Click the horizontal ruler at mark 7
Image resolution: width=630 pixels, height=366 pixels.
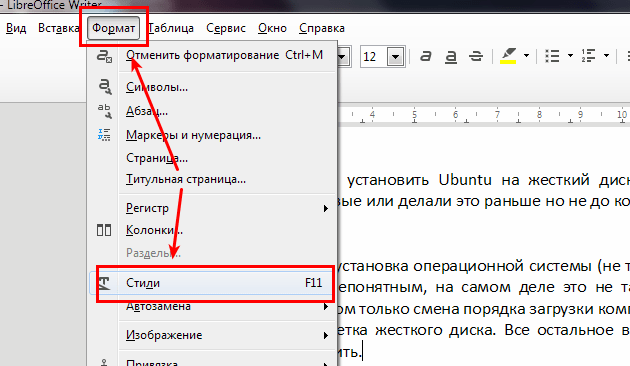(x=497, y=115)
